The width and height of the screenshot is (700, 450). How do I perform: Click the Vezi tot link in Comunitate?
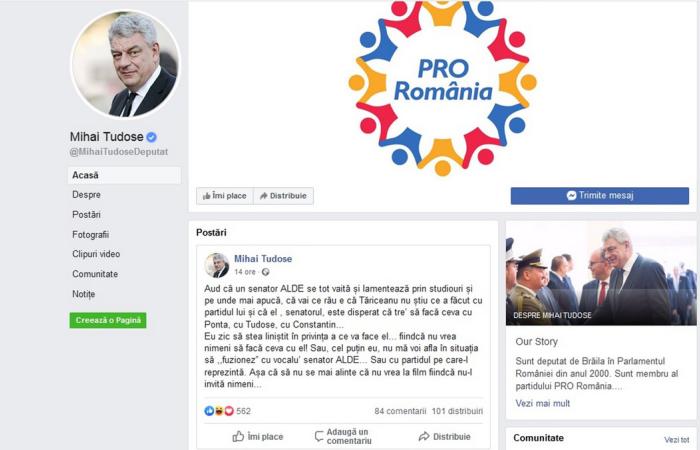676,440
